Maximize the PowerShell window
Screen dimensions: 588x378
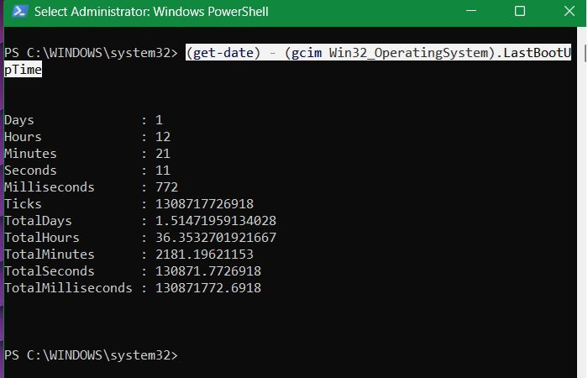520,11
